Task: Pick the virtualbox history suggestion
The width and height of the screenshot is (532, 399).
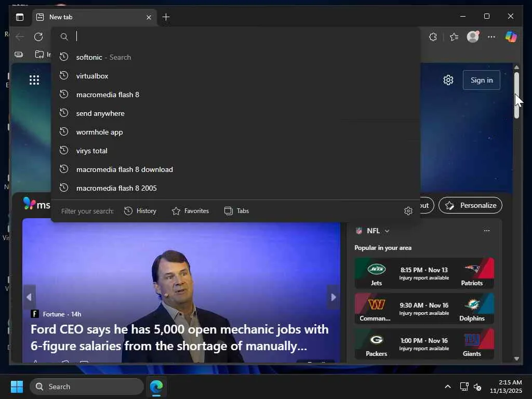Action: click(x=235, y=76)
